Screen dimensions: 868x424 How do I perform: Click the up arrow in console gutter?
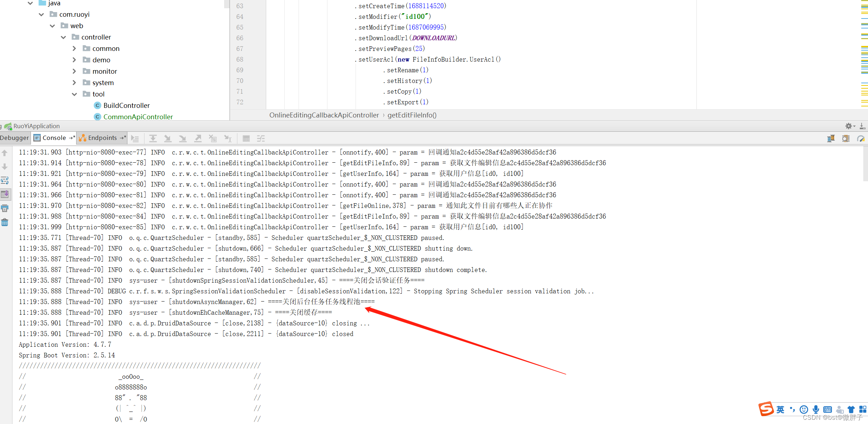pos(5,153)
